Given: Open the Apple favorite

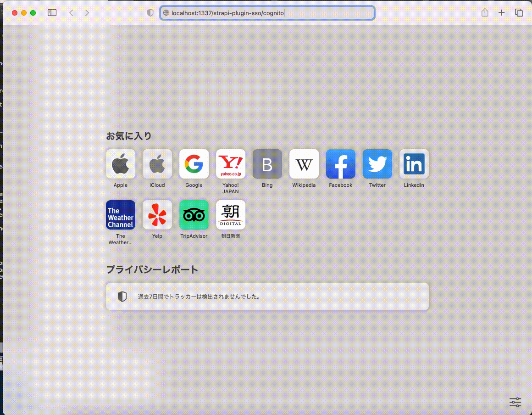Looking at the screenshot, I should point(120,164).
